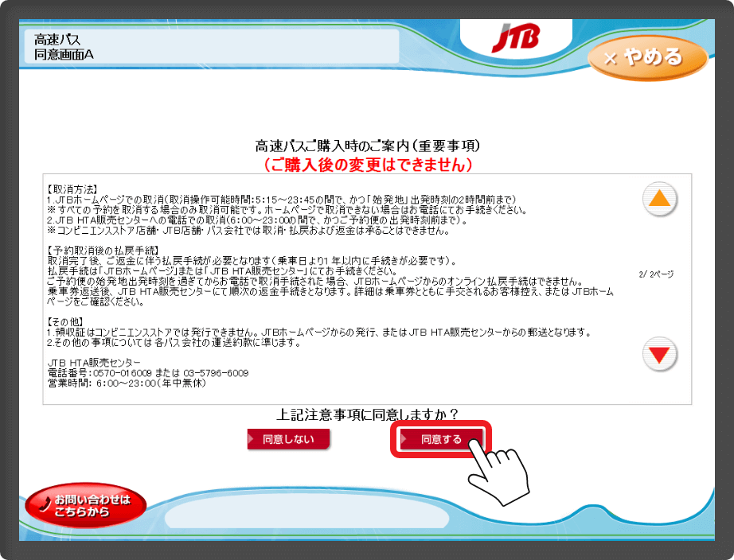Click the × symbol on the やめる button

(x=611, y=59)
